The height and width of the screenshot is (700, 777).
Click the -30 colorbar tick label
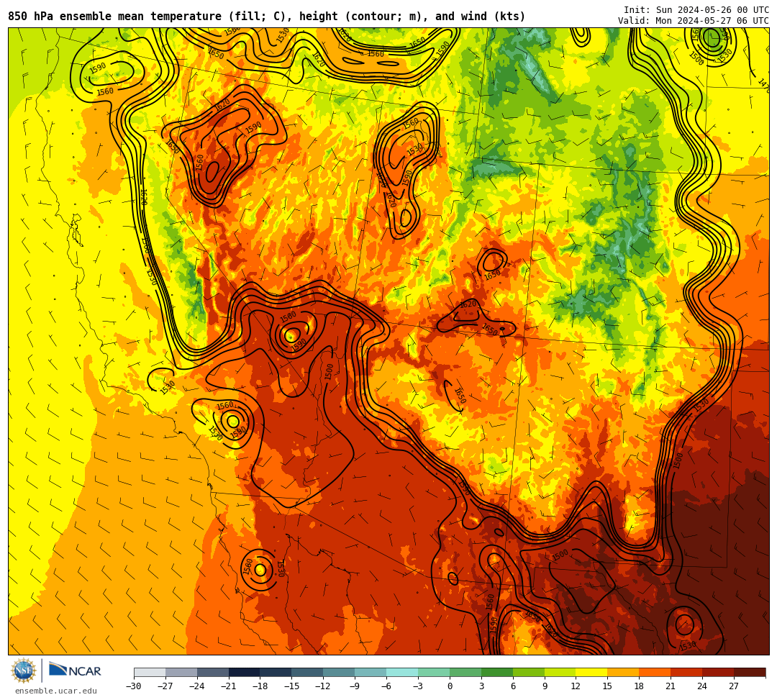134,686
